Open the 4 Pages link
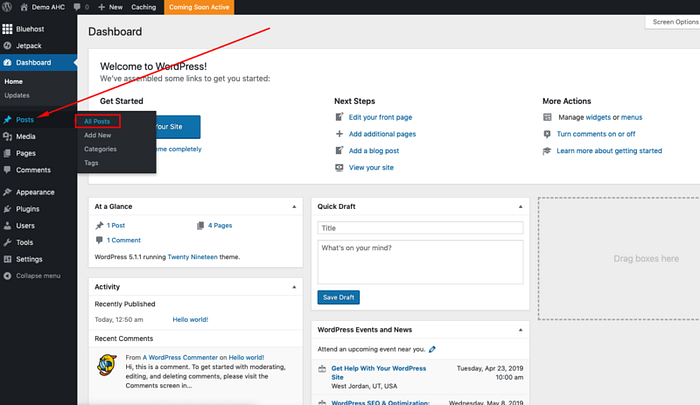Viewport: 700px width, 405px height. coord(220,225)
